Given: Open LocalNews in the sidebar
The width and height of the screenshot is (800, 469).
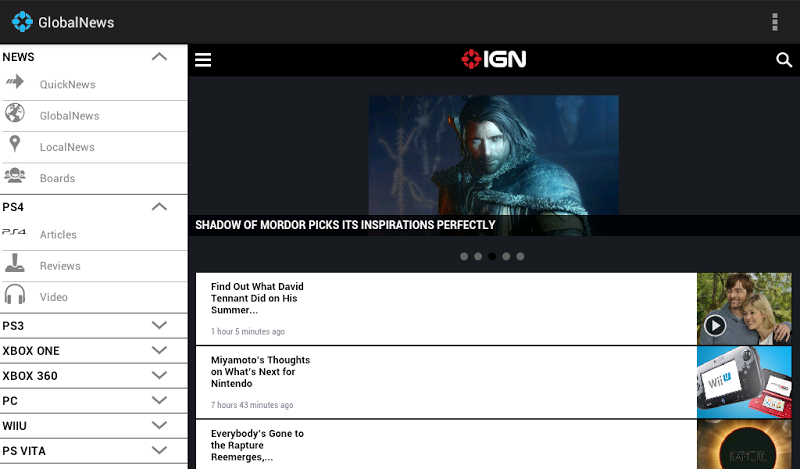Looking at the screenshot, I should (x=94, y=147).
